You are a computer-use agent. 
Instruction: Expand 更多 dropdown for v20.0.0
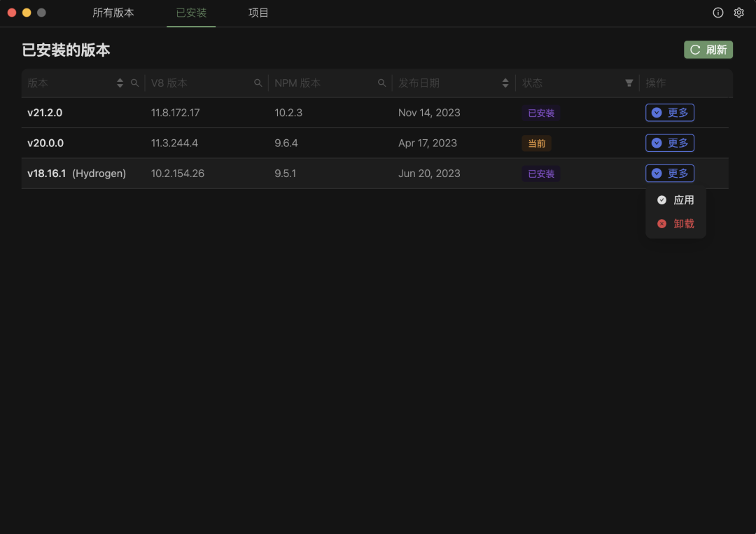tap(669, 143)
